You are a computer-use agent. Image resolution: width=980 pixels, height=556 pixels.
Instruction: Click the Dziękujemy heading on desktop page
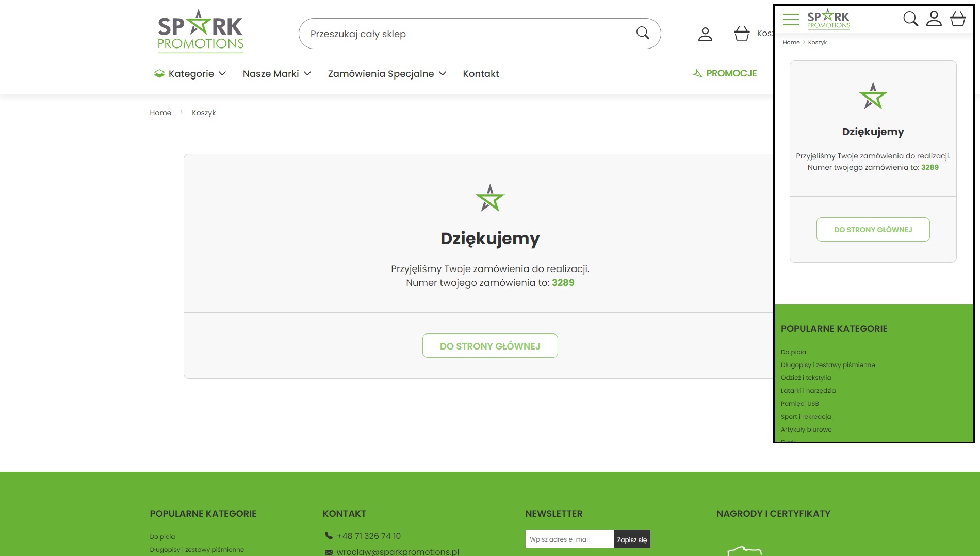click(x=490, y=239)
